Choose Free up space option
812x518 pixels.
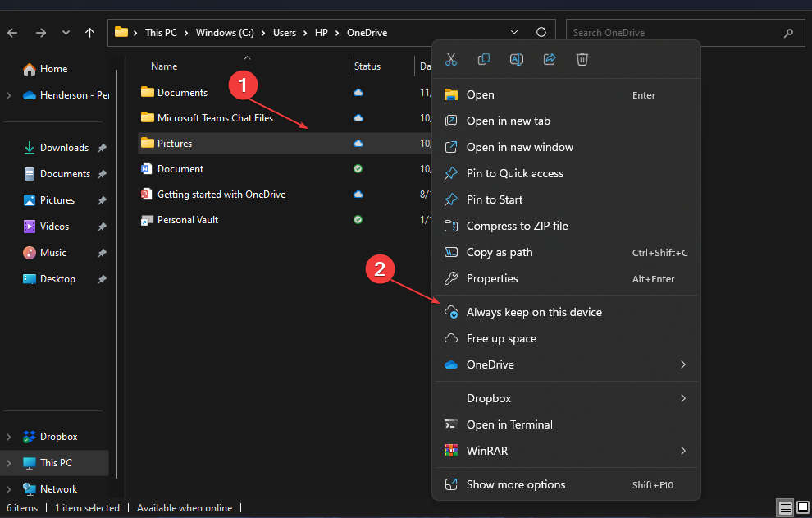coord(500,338)
